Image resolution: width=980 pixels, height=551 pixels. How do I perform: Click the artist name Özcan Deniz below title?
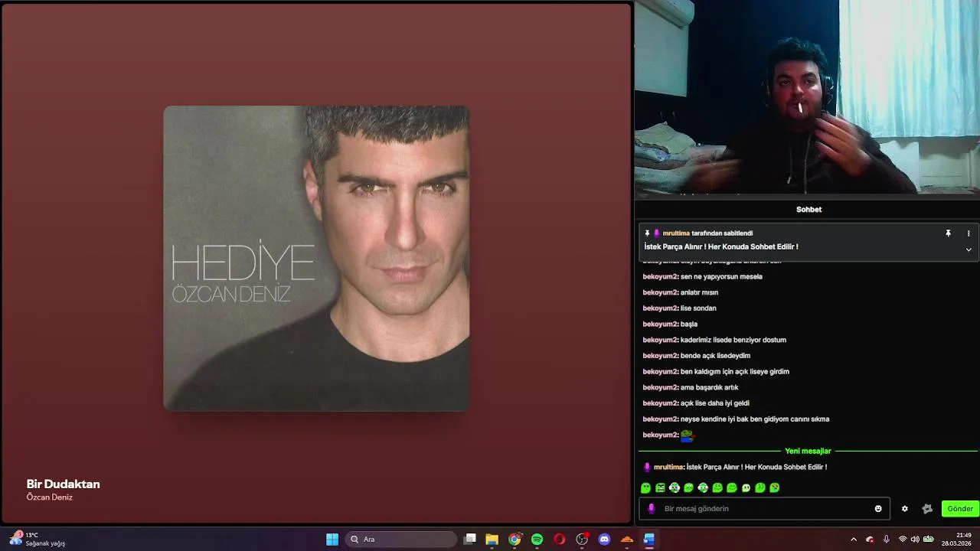point(49,497)
